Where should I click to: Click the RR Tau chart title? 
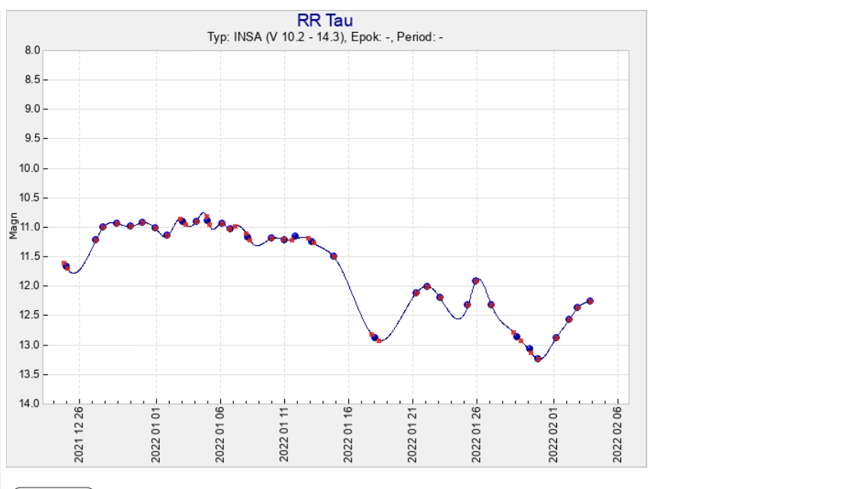tap(325, 21)
